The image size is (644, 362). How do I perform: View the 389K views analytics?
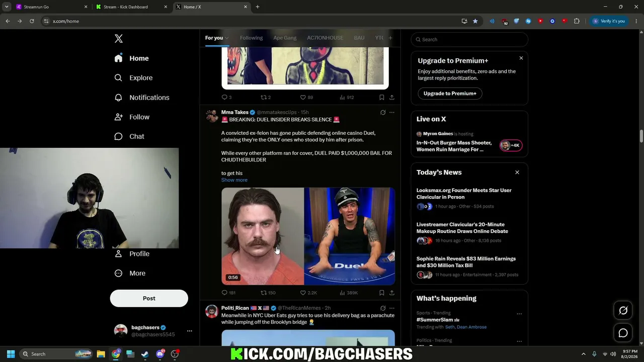point(349,293)
